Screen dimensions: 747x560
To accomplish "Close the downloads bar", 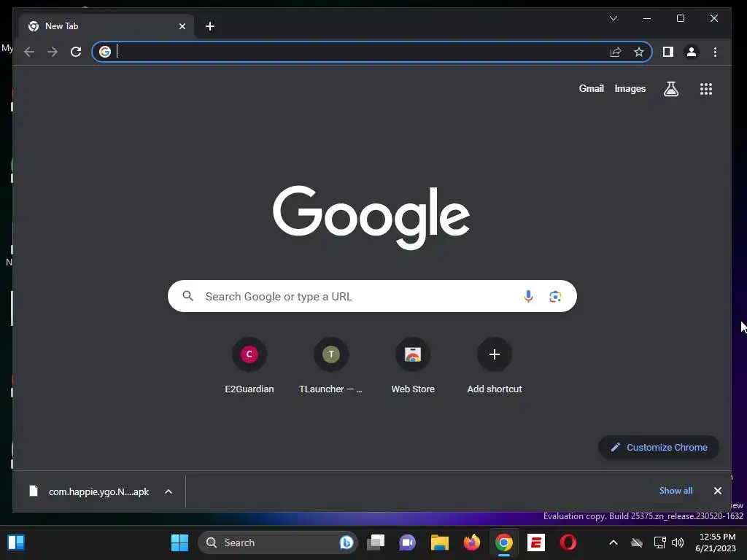I will pyautogui.click(x=718, y=491).
